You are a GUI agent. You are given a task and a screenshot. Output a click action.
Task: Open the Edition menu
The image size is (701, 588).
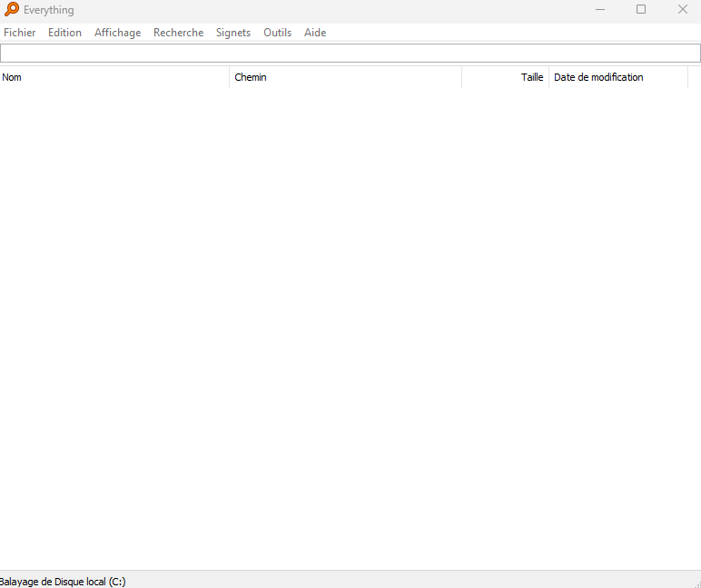(x=64, y=33)
